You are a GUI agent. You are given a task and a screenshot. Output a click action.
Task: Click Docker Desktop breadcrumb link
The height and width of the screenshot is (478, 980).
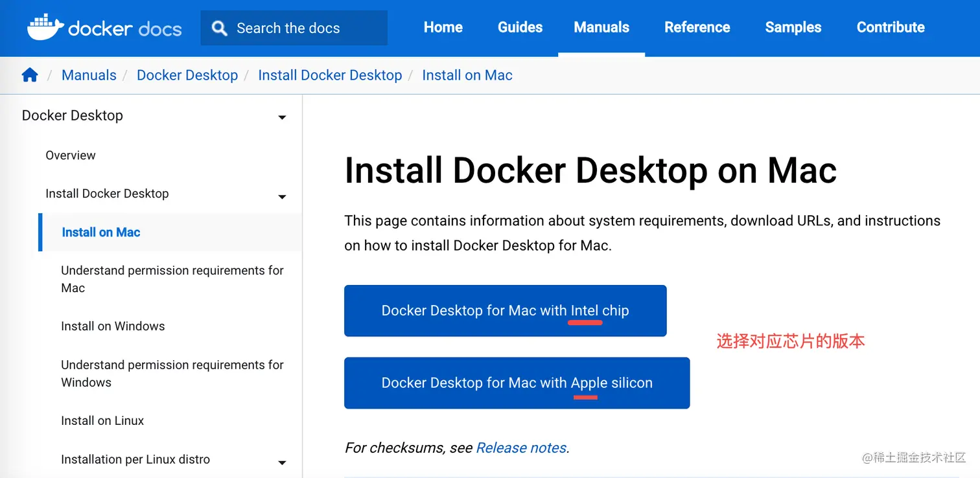pyautogui.click(x=187, y=75)
